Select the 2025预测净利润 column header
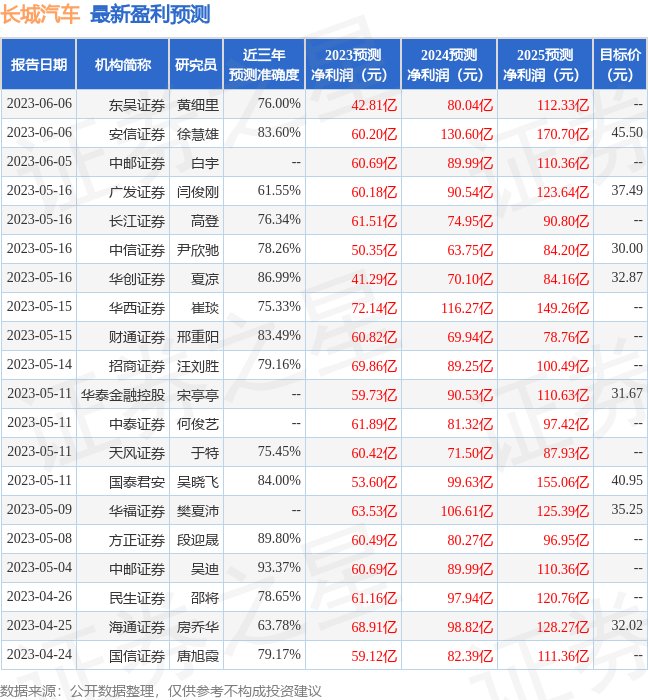The image size is (648, 700). coord(545,64)
